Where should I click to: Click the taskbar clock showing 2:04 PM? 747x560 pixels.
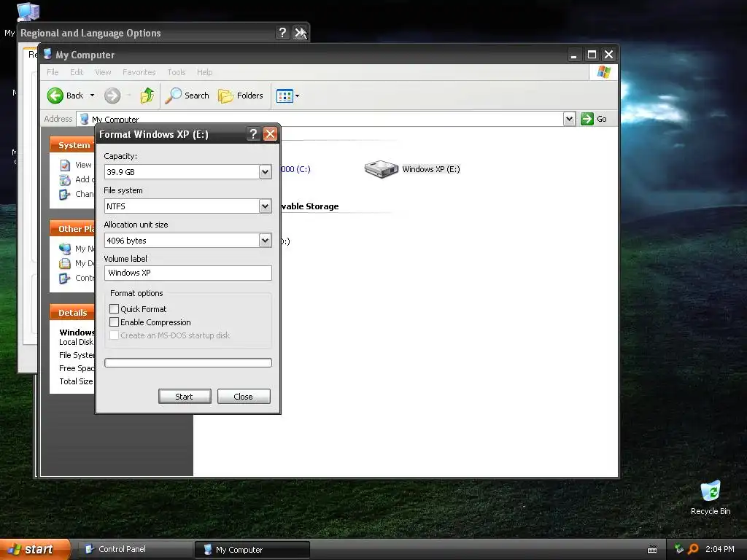[720, 549]
